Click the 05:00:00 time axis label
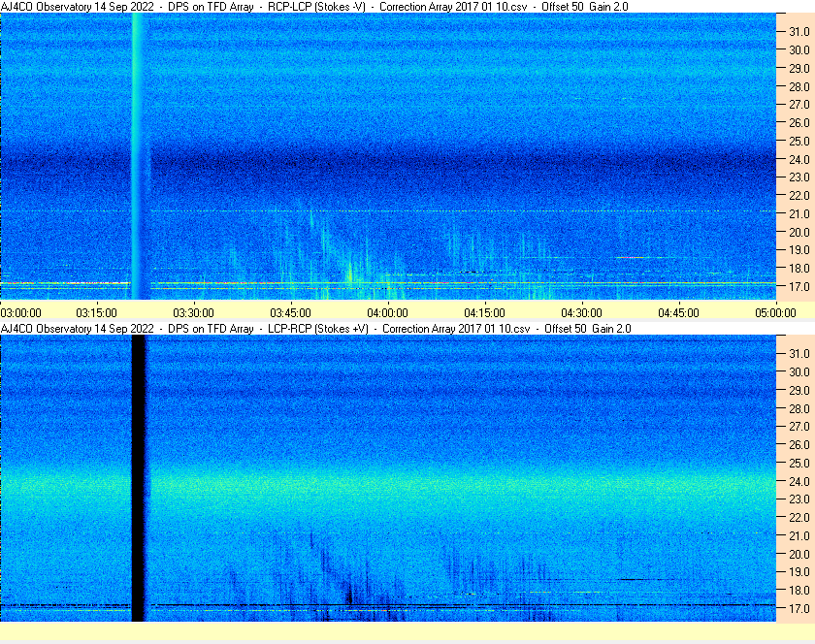The height and width of the screenshot is (644, 815). (775, 313)
